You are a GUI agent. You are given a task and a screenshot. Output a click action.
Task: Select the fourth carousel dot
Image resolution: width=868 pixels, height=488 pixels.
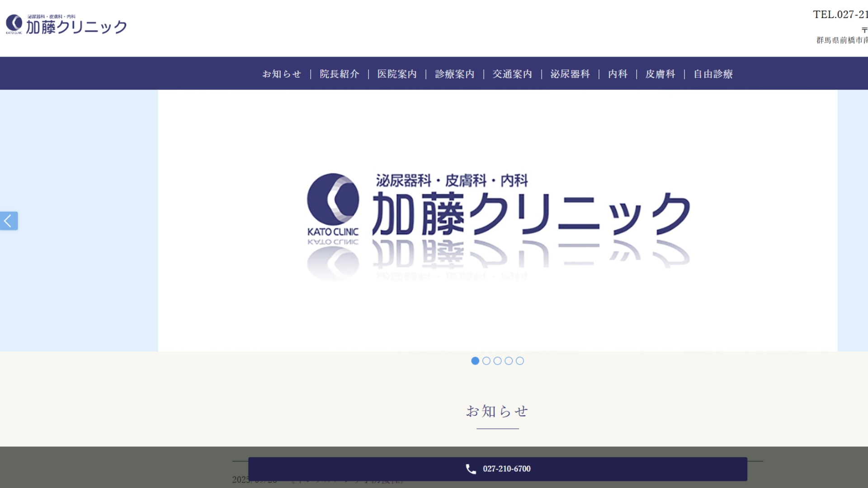pyautogui.click(x=509, y=361)
